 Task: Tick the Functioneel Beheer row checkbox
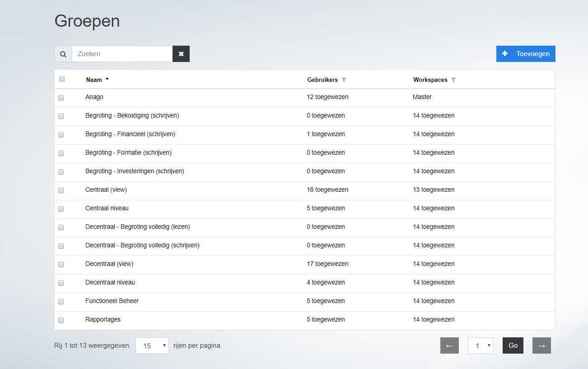(x=61, y=302)
